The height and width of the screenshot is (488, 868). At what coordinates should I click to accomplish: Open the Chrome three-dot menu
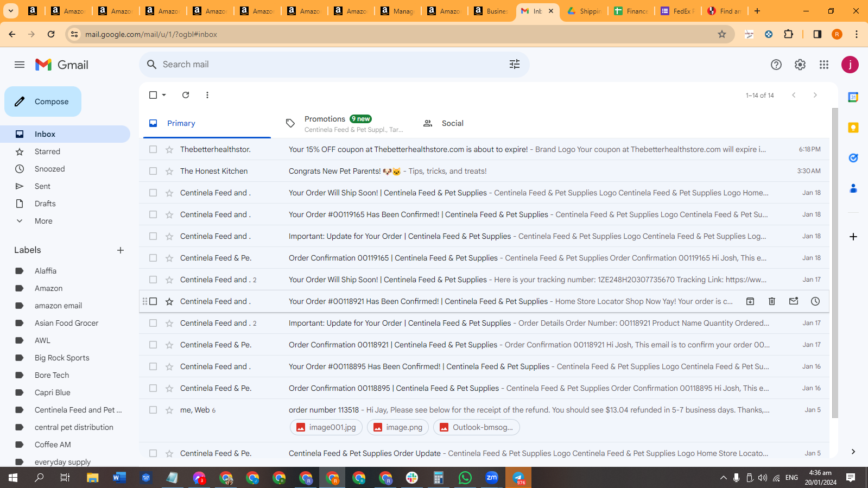coord(857,34)
